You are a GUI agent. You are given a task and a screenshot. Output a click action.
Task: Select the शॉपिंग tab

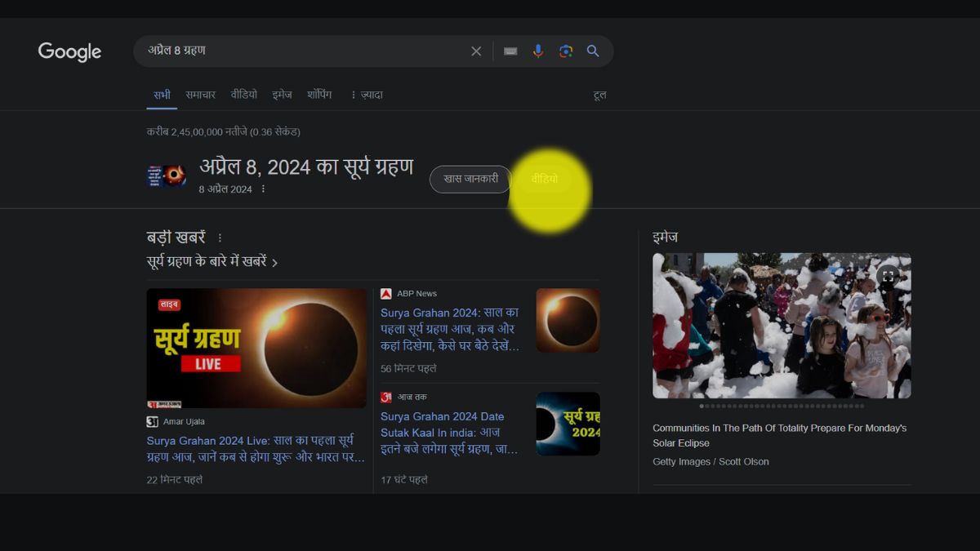point(319,95)
